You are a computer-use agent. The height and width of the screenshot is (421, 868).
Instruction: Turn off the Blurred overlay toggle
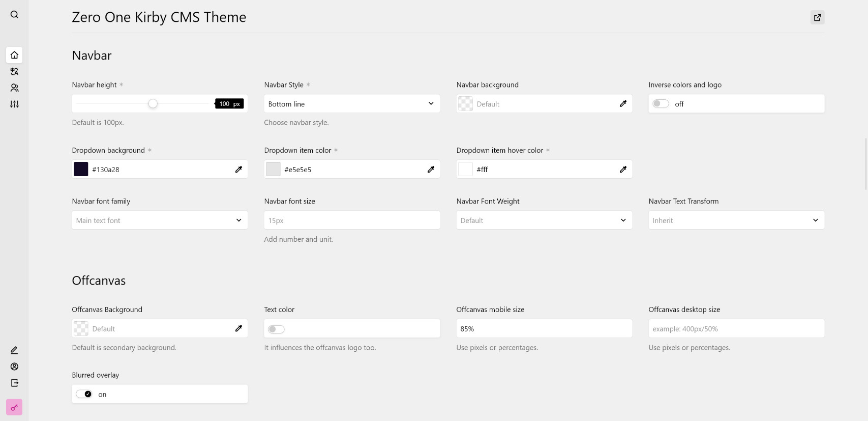[84, 395]
